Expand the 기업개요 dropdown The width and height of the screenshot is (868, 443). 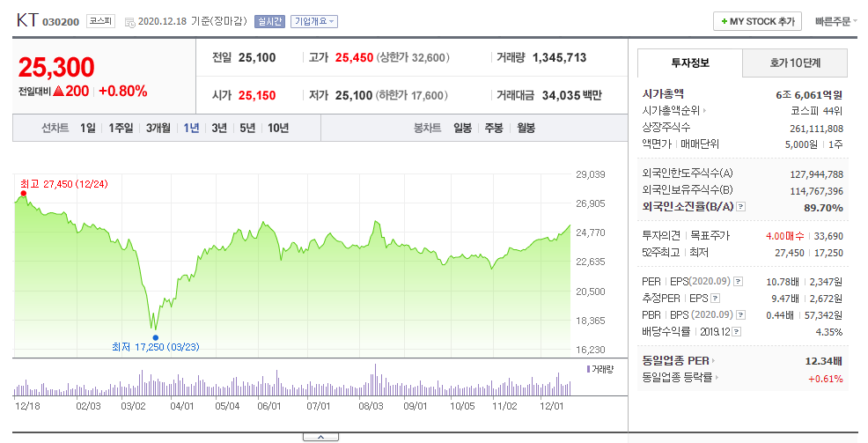[314, 22]
